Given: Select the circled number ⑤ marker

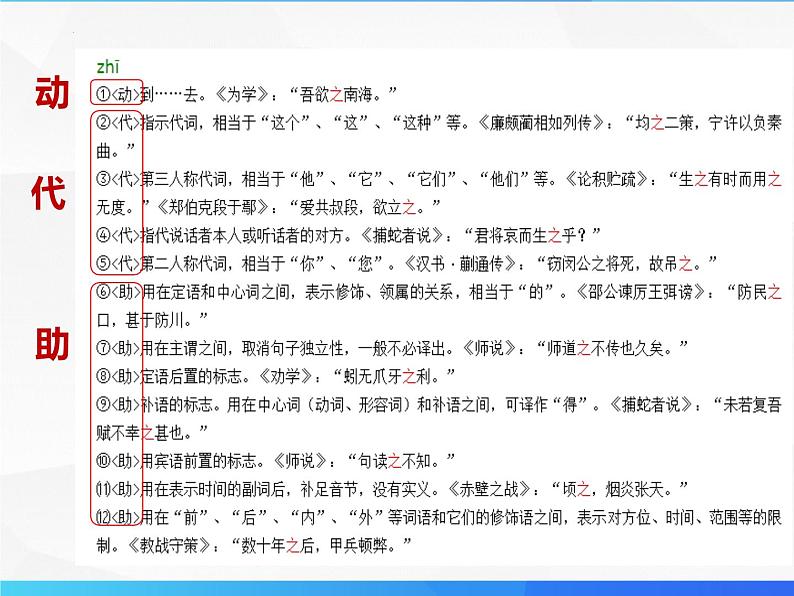Looking at the screenshot, I should (x=101, y=264).
